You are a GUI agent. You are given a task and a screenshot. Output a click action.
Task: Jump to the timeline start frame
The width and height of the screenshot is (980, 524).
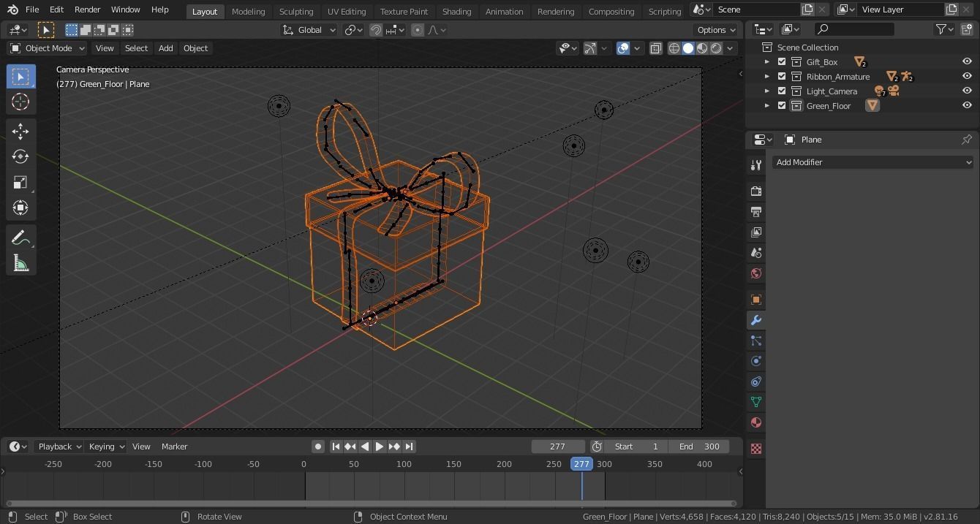(336, 447)
